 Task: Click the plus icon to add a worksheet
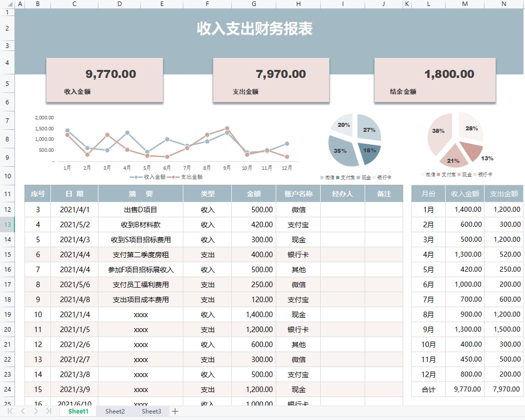[x=174, y=411]
